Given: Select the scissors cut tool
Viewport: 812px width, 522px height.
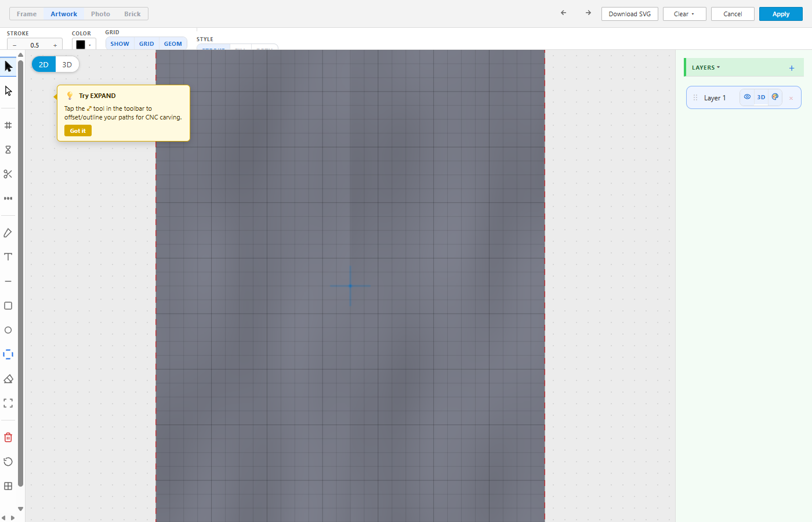Looking at the screenshot, I should tap(8, 174).
